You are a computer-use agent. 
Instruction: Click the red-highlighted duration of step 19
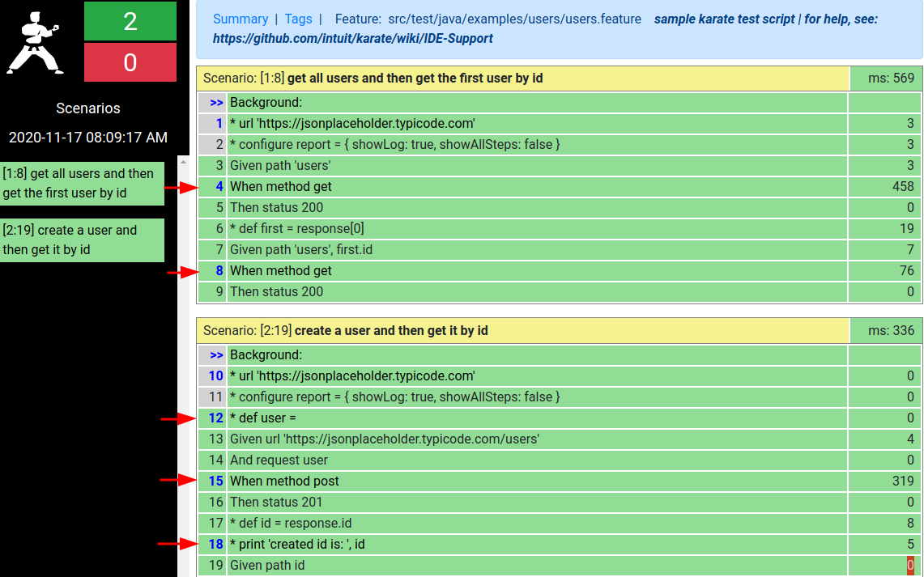910,566
